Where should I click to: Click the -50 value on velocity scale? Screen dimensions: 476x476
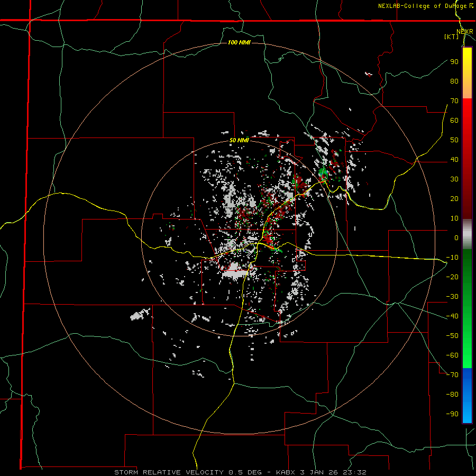pos(452,336)
